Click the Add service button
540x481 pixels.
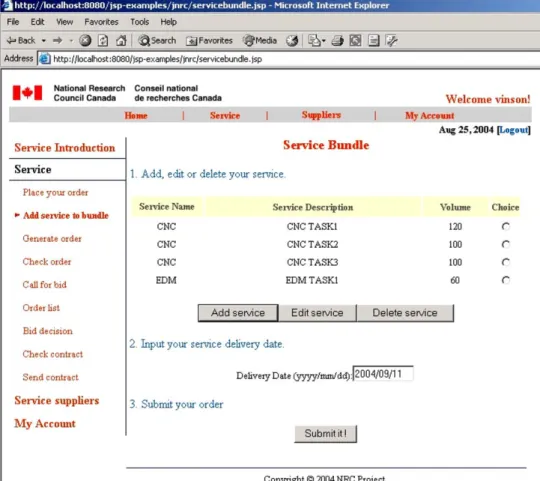238,313
